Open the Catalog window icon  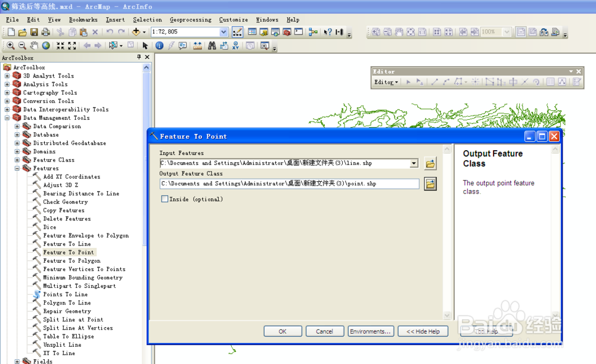264,32
